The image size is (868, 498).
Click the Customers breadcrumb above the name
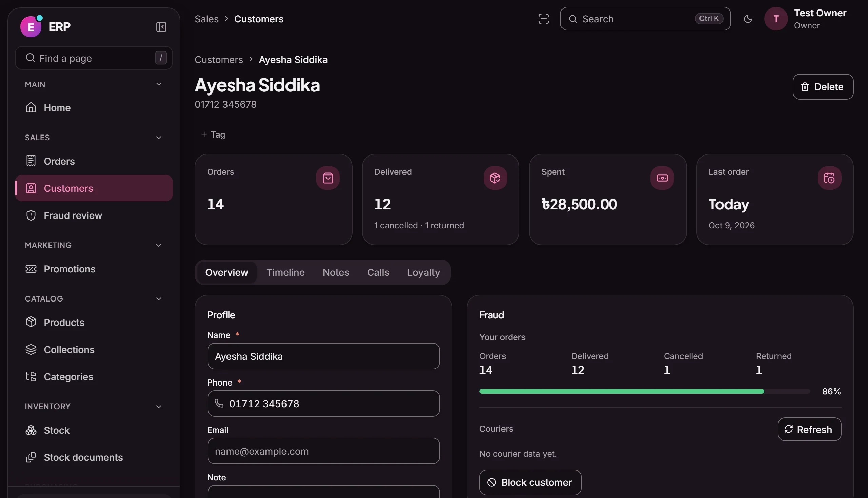219,60
